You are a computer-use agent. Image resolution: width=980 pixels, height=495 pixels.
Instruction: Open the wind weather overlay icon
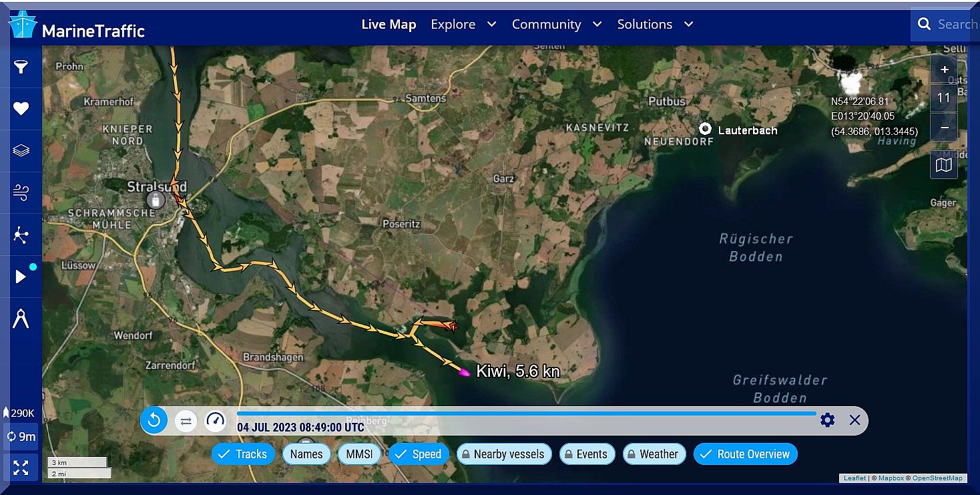pos(21,192)
